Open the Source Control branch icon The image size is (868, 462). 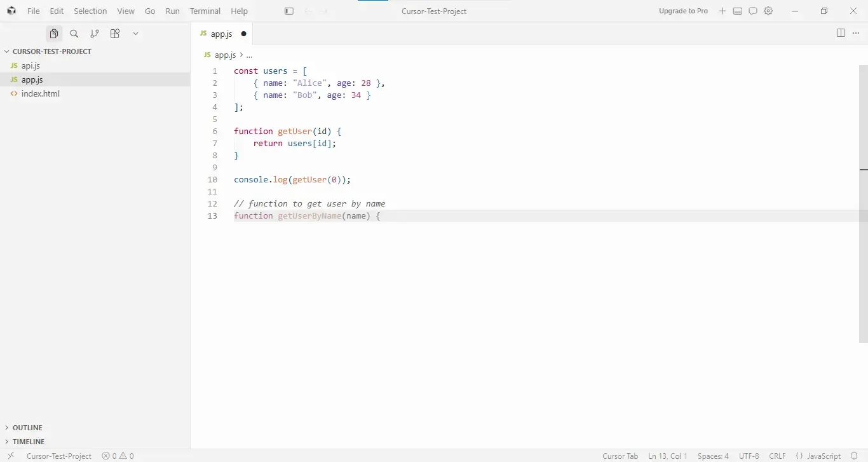click(95, 34)
